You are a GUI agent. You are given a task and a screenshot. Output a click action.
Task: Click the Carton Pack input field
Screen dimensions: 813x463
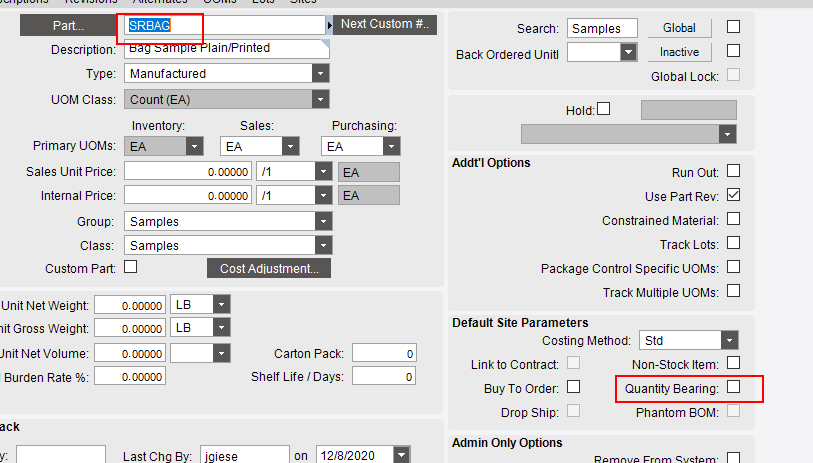coord(384,353)
